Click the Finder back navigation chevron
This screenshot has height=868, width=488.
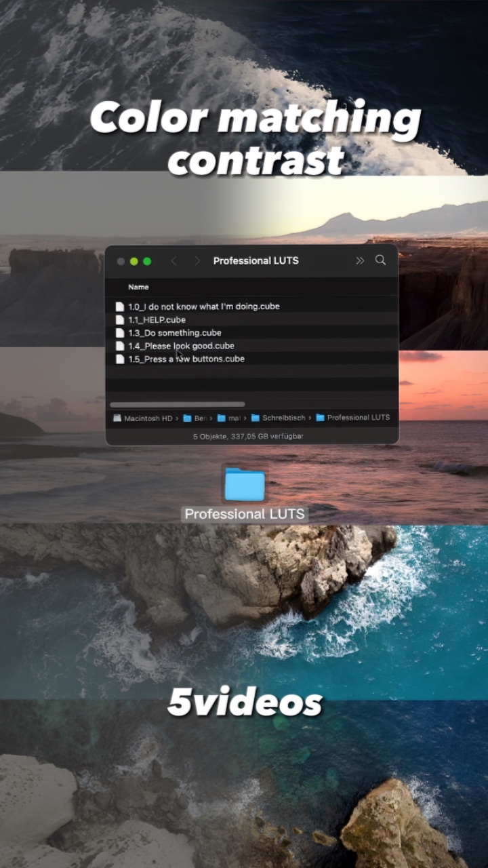[x=174, y=261]
